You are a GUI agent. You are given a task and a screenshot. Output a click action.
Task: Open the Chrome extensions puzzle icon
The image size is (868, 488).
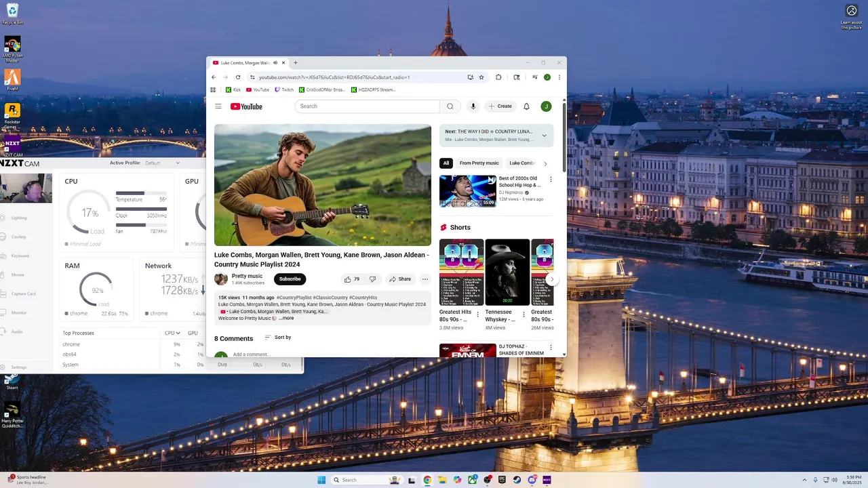498,77
